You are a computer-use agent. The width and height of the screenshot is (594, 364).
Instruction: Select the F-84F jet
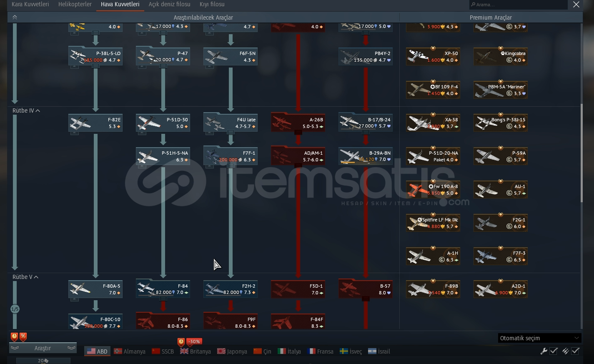click(x=298, y=322)
